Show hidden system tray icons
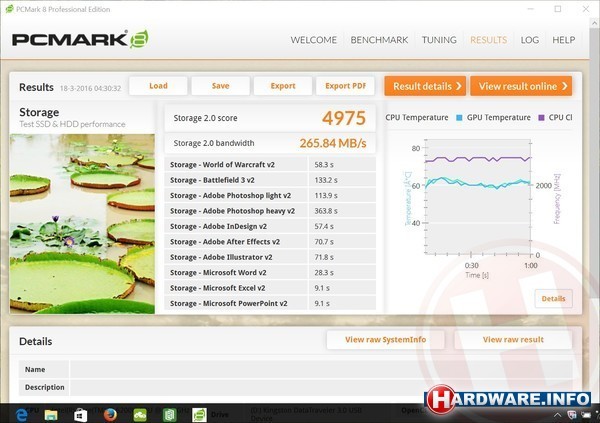This screenshot has height=423, width=600. coord(558,415)
